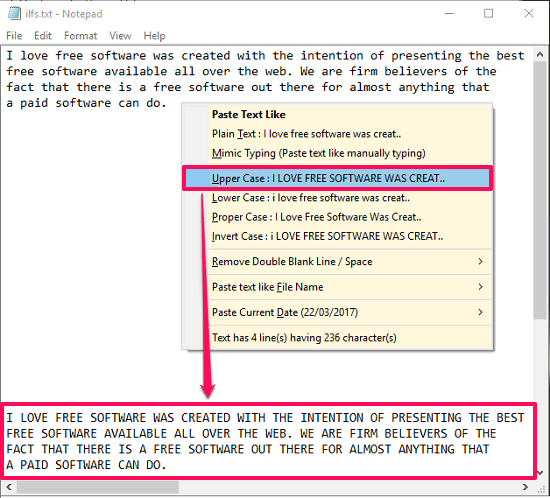This screenshot has height=498, width=550.
Task: Click the vertical scrollbar thumb
Action: [x=540, y=190]
